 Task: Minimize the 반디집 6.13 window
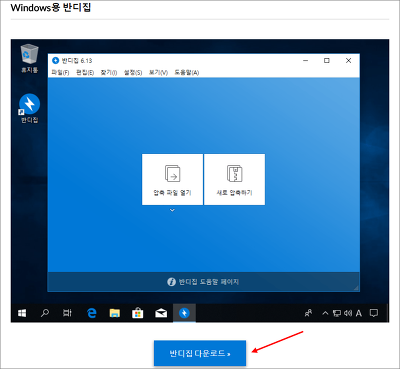coord(306,61)
